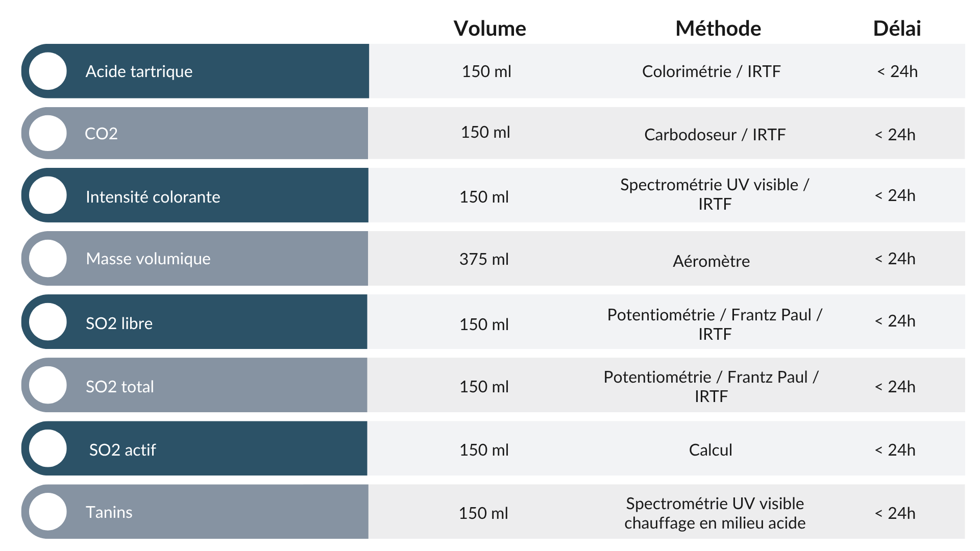Image resolution: width=980 pixels, height=551 pixels.
Task: Check the circle for Intensité colorante
Action: [x=48, y=195]
